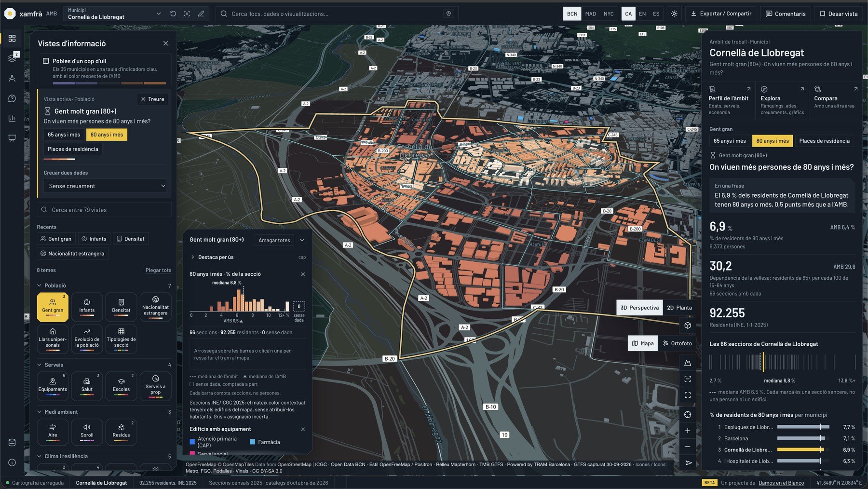Select the Nacionalitat estrangera theme tile
This screenshot has width=868, height=489.
click(155, 307)
